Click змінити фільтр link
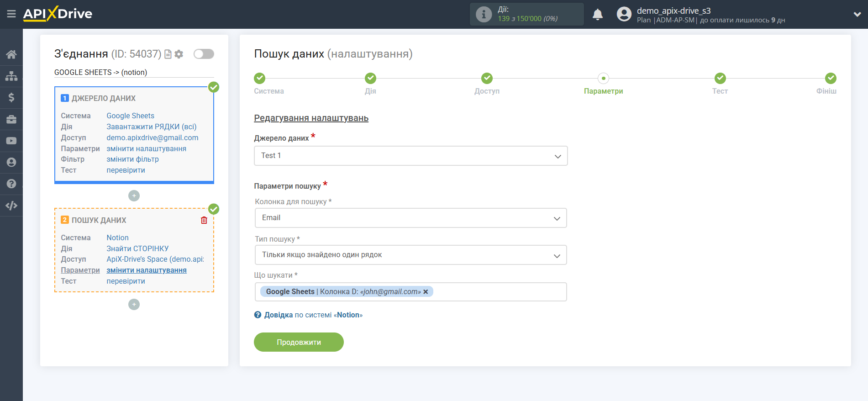Image resolution: width=868 pixels, height=401 pixels. (x=133, y=159)
